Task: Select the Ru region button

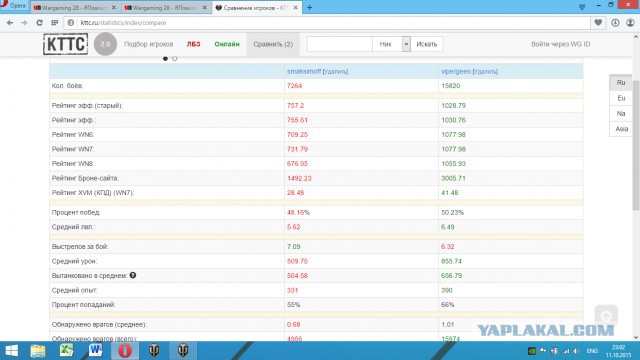Action: click(x=621, y=82)
